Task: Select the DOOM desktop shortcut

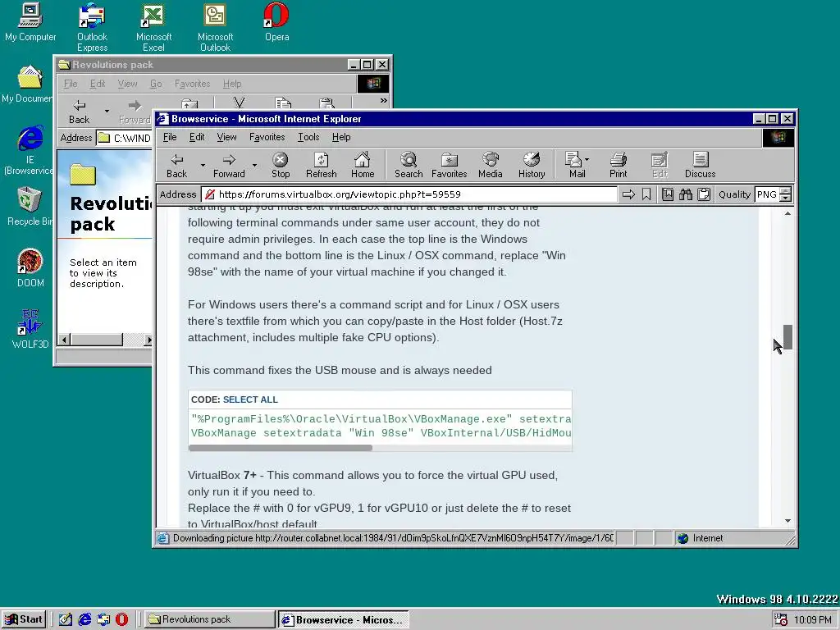Action: (x=30, y=268)
